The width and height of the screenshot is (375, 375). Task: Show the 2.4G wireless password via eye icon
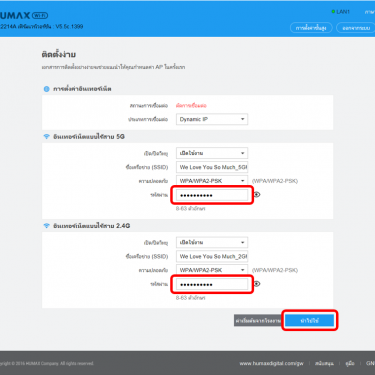pyautogui.click(x=257, y=284)
